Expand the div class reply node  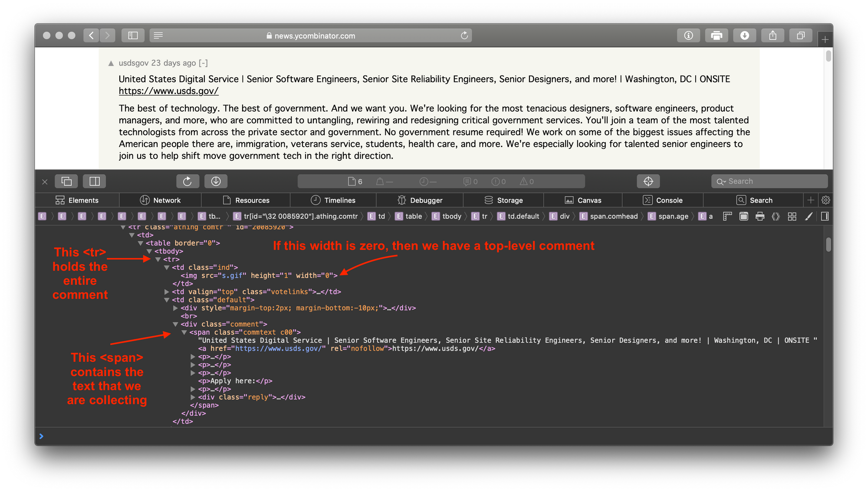point(193,397)
